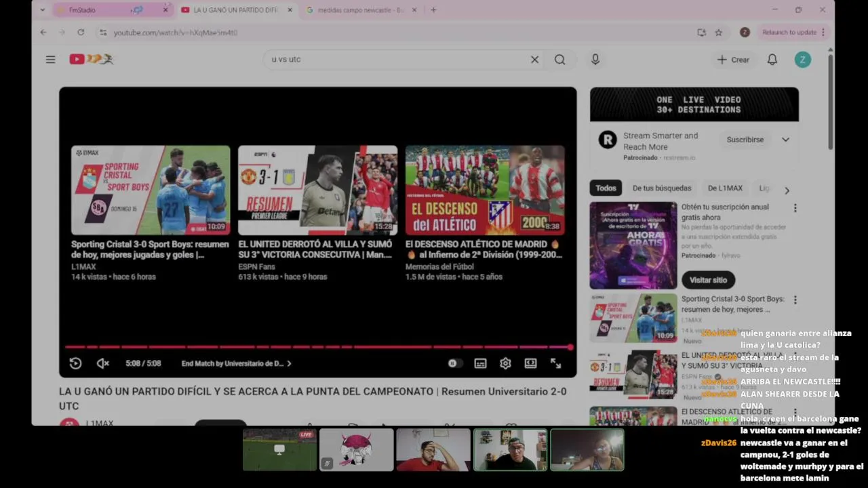Screen dimensions: 868x488
Task: Open the Z account avatar menu
Action: point(802,60)
